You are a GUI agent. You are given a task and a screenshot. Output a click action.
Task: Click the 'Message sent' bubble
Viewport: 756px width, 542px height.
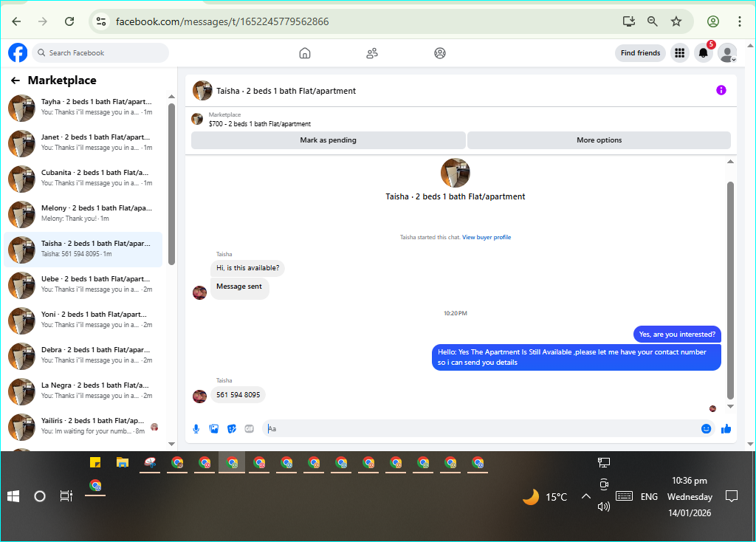point(240,289)
